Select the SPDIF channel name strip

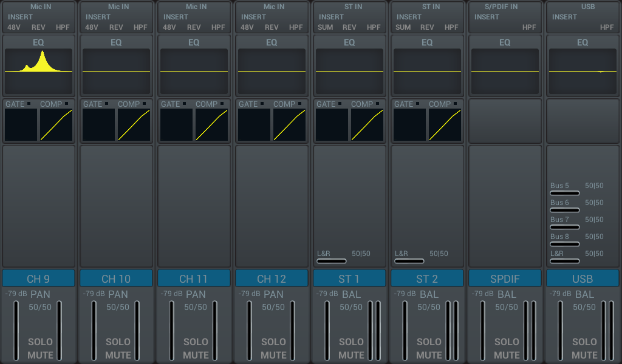point(505,278)
